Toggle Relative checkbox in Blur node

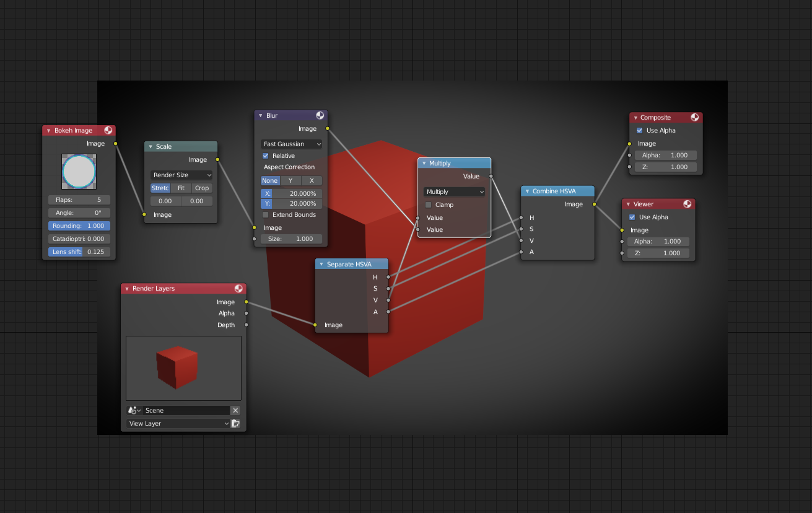tap(266, 156)
